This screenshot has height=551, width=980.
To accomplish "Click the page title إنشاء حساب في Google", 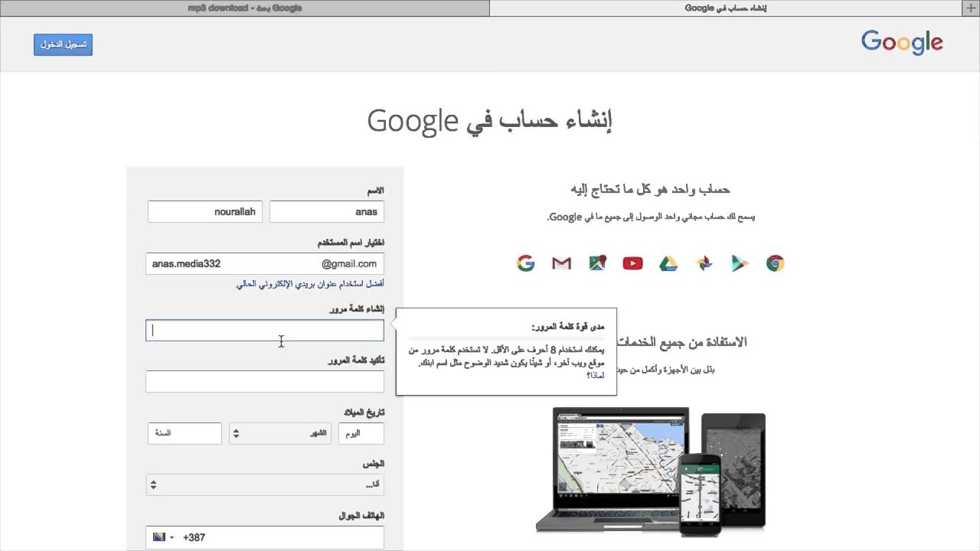I will coord(490,120).
